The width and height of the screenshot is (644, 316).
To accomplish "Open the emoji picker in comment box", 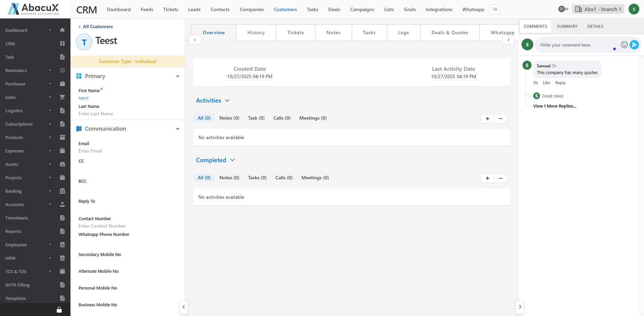I will [624, 45].
